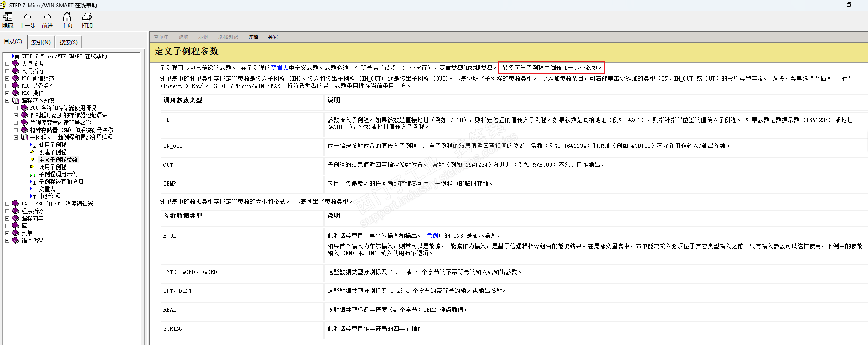Expand the 针对程序数据的存储器地址语法 node
Image resolution: width=868 pixels, height=345 pixels.
coord(16,115)
